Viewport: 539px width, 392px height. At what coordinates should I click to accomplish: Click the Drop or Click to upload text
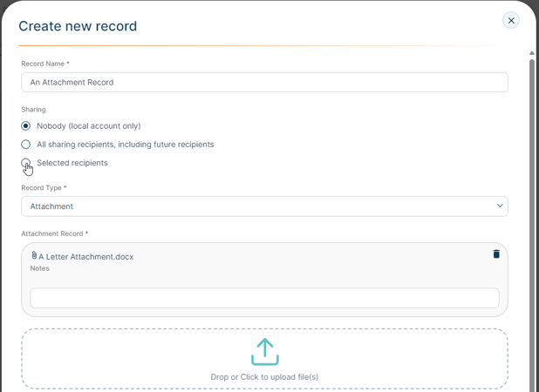(264, 377)
